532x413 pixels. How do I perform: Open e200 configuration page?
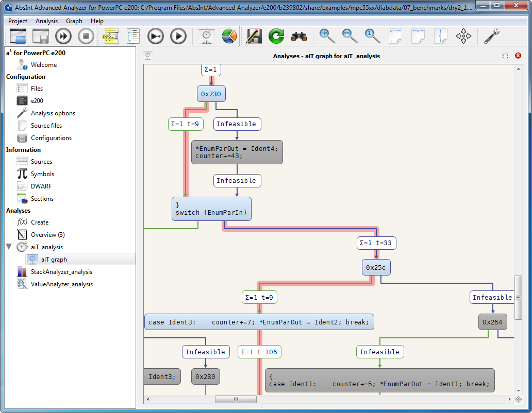click(37, 100)
